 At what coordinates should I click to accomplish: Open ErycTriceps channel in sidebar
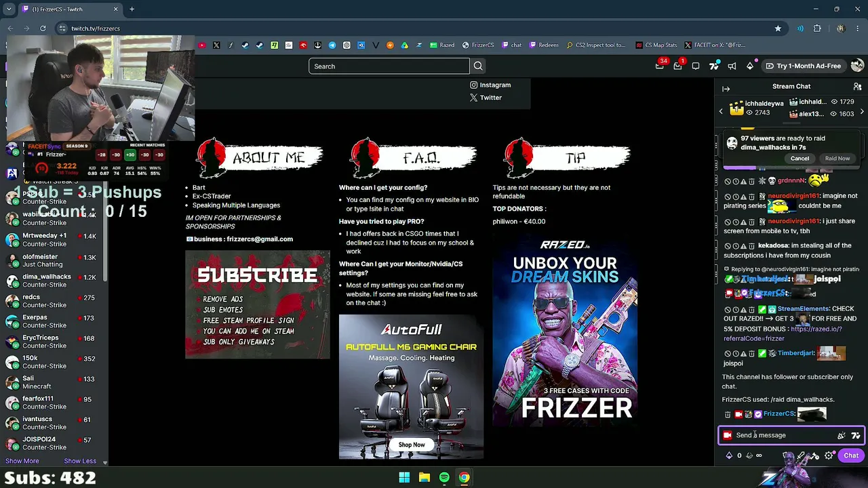(53, 342)
